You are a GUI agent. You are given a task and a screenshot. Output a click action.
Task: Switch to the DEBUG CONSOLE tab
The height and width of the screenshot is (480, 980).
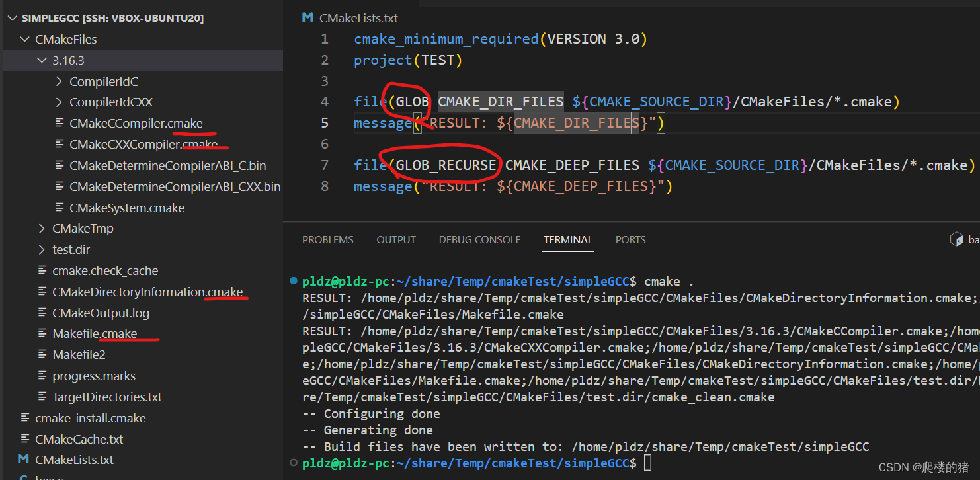(479, 240)
